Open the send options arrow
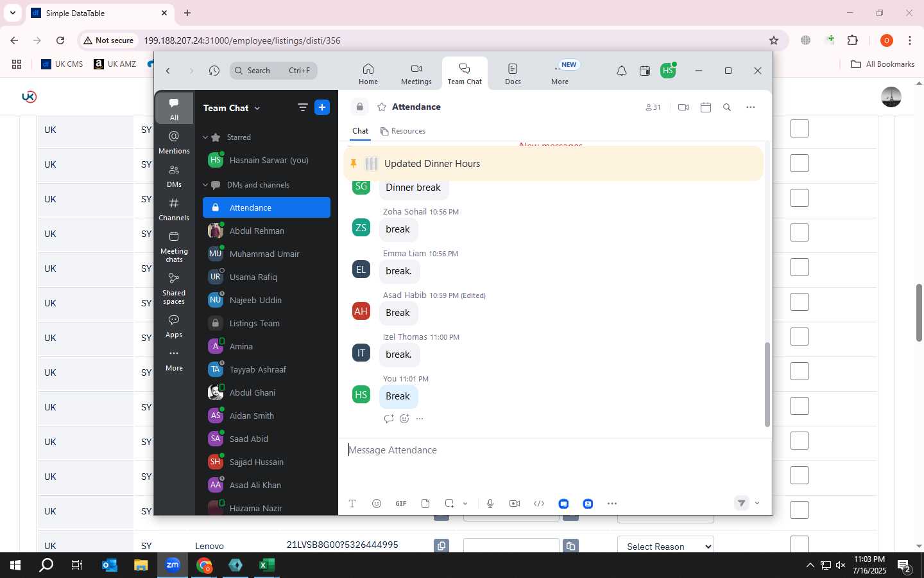The width and height of the screenshot is (924, 578). click(x=757, y=504)
